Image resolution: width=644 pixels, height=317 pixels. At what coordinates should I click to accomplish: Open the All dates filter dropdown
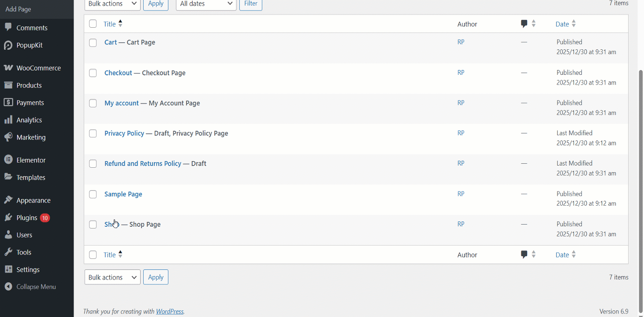point(205,4)
